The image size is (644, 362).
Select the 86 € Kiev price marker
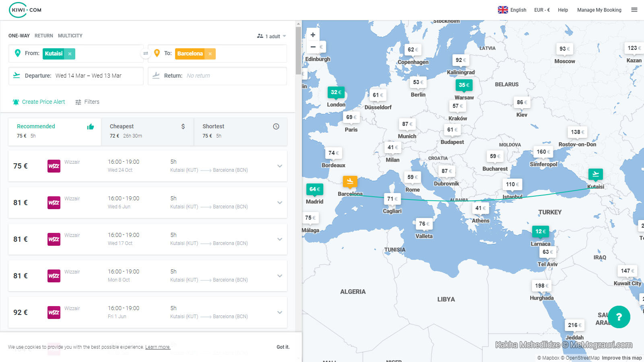522,103
